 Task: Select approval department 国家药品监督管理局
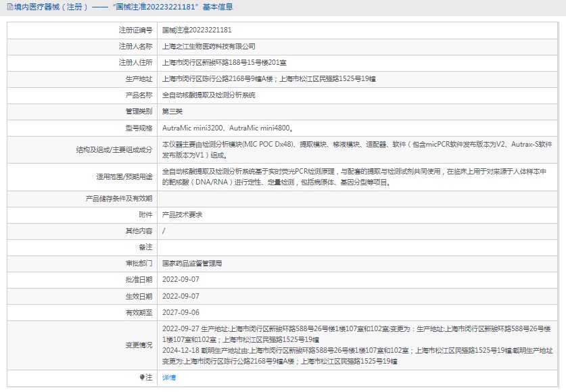point(192,263)
